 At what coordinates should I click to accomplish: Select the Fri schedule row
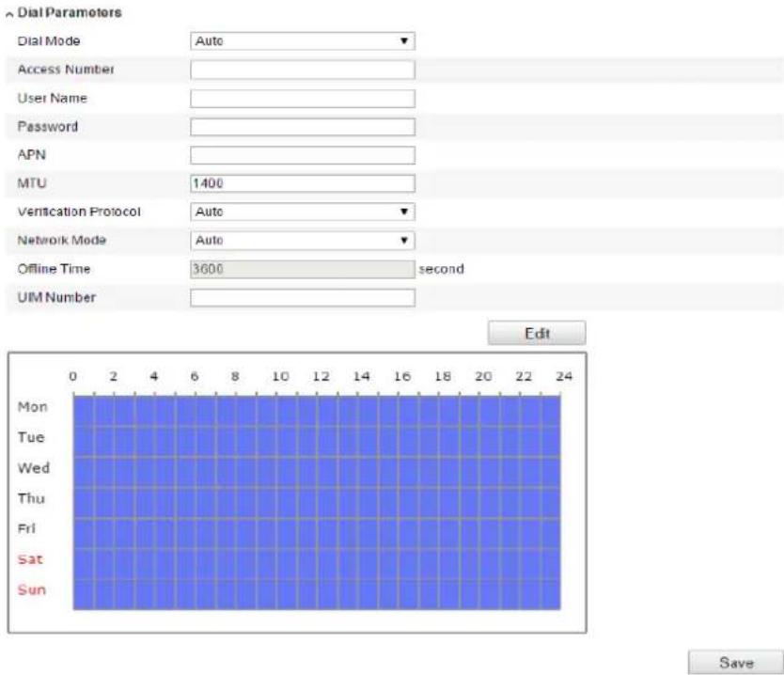tap(317, 533)
